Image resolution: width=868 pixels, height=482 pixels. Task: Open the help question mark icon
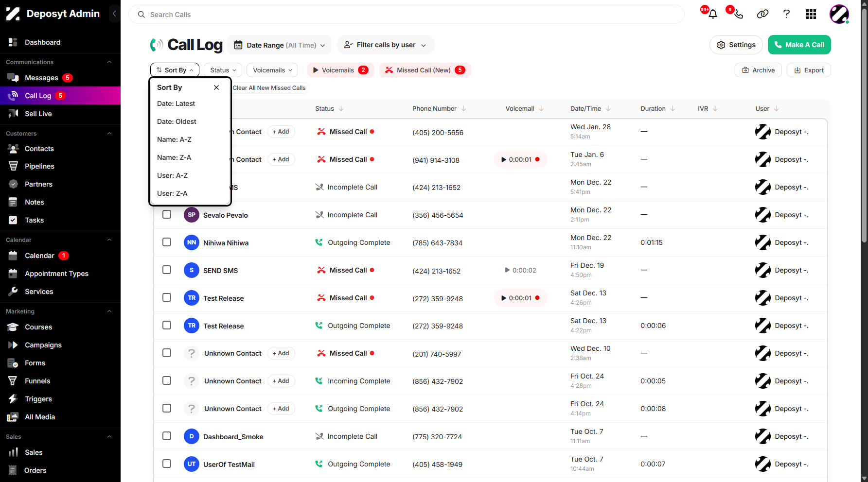click(786, 14)
